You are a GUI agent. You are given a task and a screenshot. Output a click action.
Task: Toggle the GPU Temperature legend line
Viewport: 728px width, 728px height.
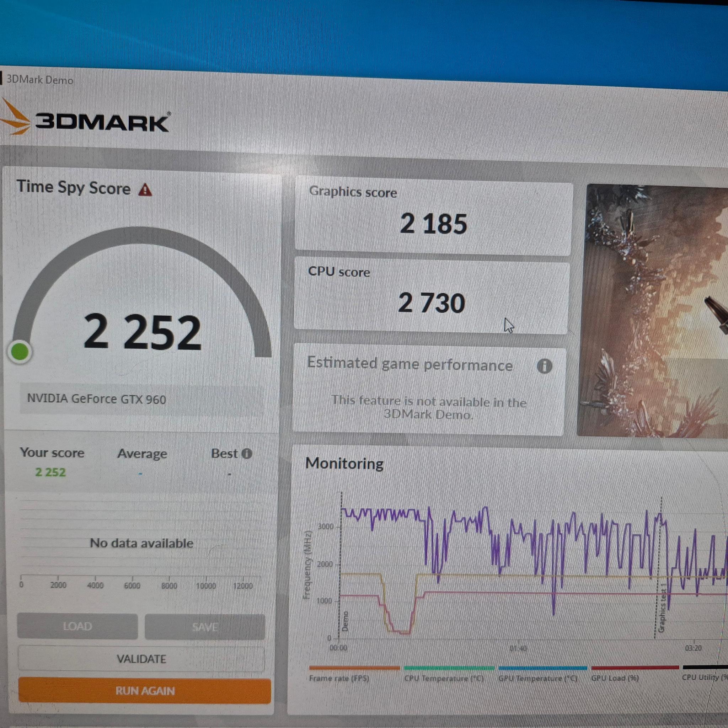tap(542, 674)
